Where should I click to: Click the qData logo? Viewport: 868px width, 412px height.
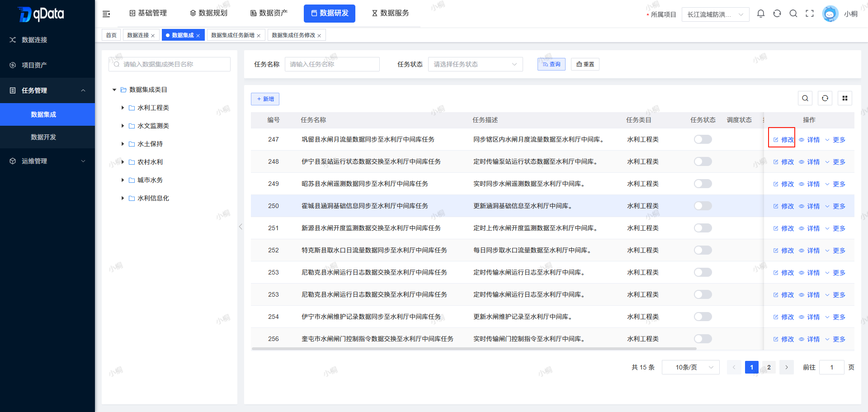tap(42, 14)
